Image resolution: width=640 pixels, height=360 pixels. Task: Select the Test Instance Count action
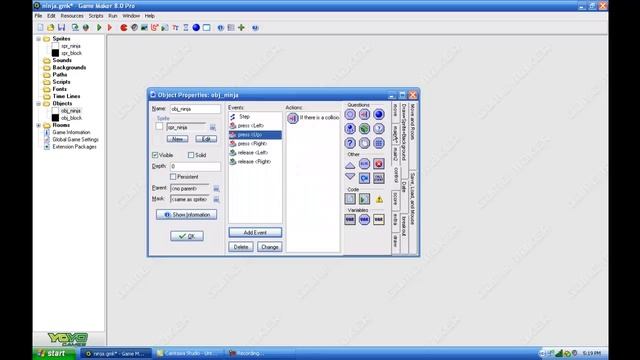(350, 129)
